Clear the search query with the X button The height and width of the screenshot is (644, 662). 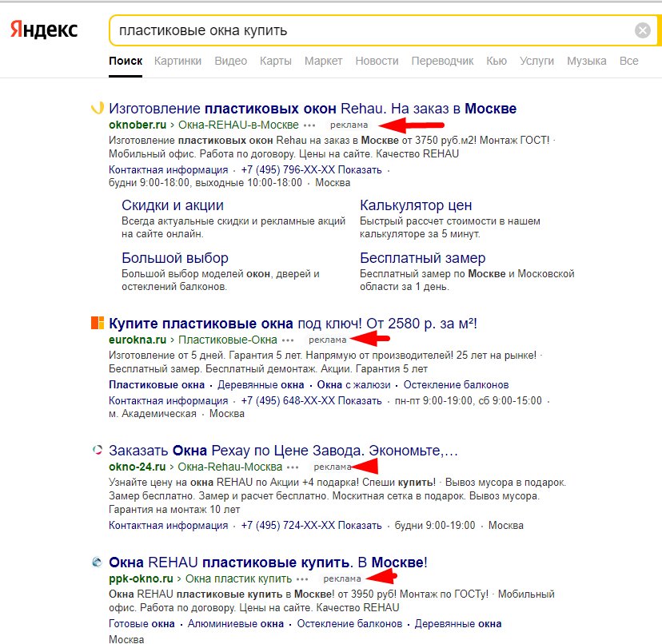(x=643, y=30)
